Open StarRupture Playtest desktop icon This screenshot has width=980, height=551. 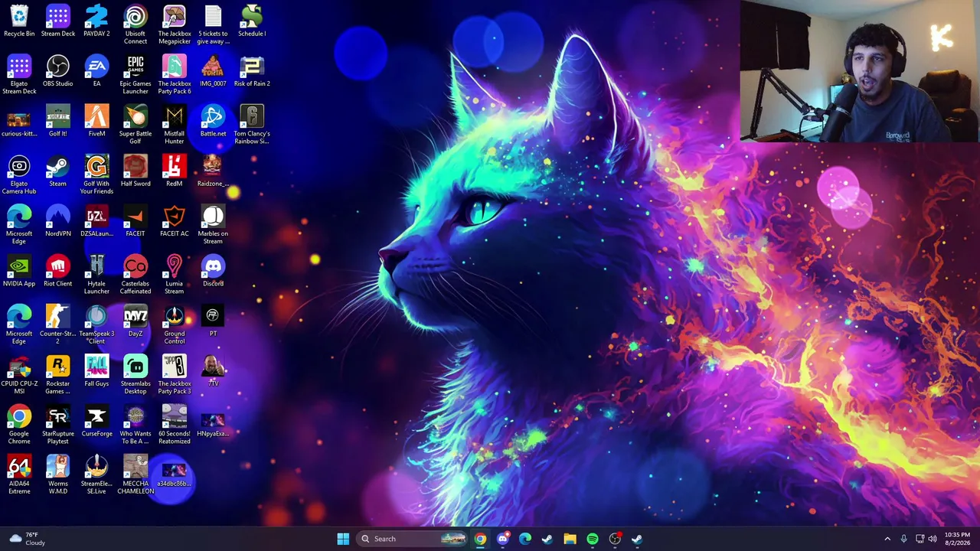click(57, 425)
